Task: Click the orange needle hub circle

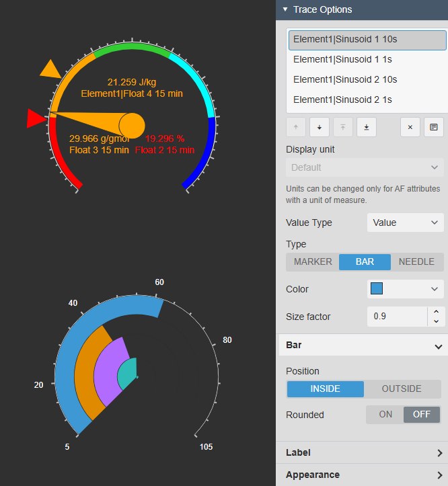Action: pyautogui.click(x=132, y=126)
